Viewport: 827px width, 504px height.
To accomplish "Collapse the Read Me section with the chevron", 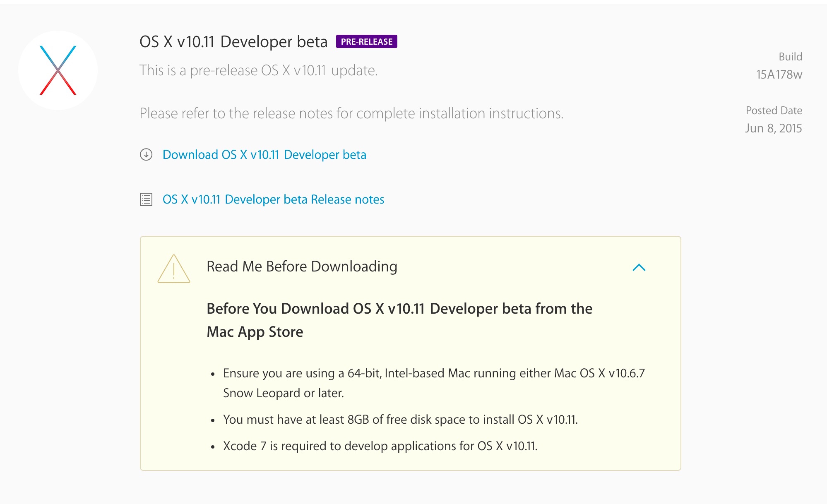I will 639,267.
